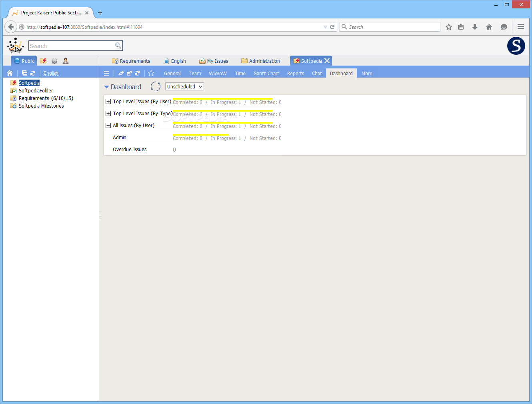This screenshot has height=404, width=532.
Task: Open the projects section lightning-folder icon
Action: 43,61
